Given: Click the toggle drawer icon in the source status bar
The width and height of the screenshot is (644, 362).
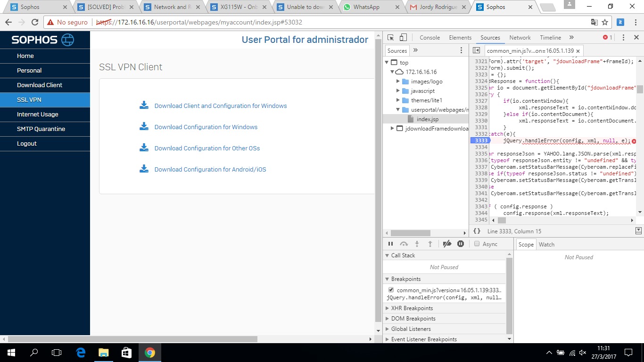Looking at the screenshot, I should click(638, 231).
